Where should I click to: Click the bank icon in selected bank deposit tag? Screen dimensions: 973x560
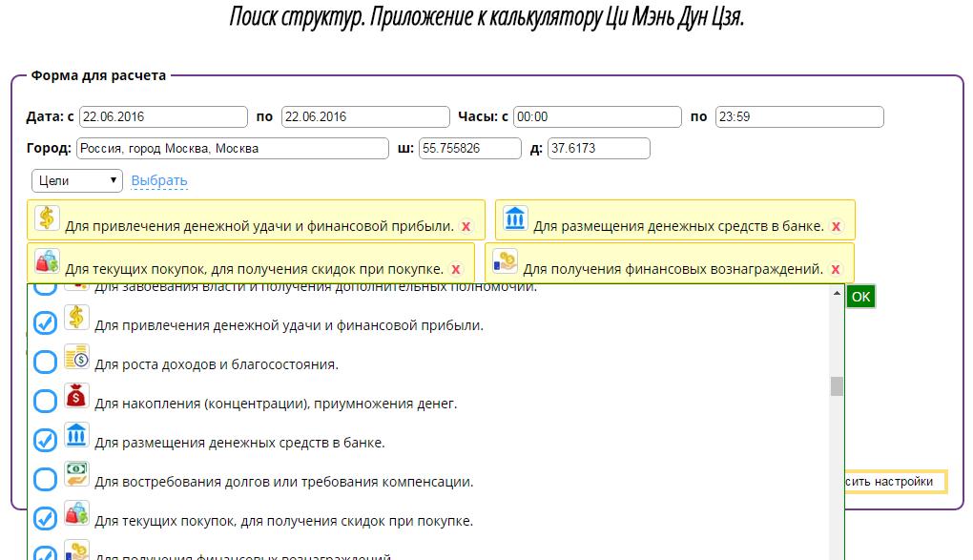(x=515, y=218)
